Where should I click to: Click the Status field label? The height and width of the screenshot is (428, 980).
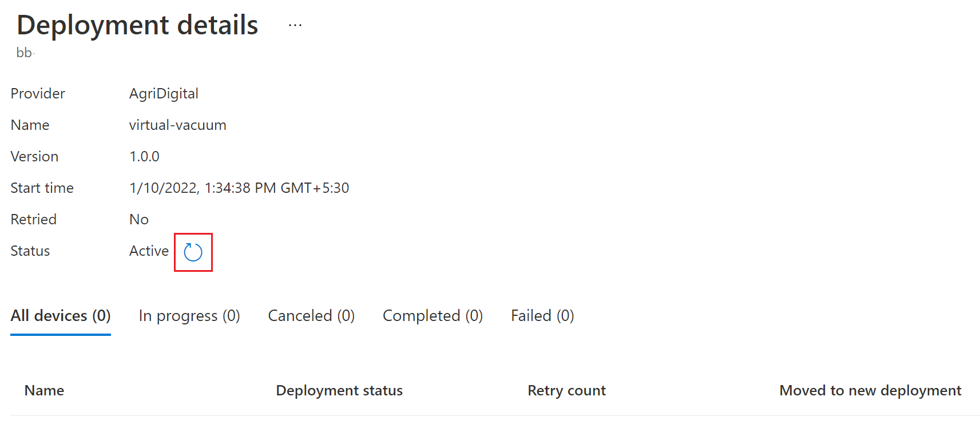(x=30, y=251)
